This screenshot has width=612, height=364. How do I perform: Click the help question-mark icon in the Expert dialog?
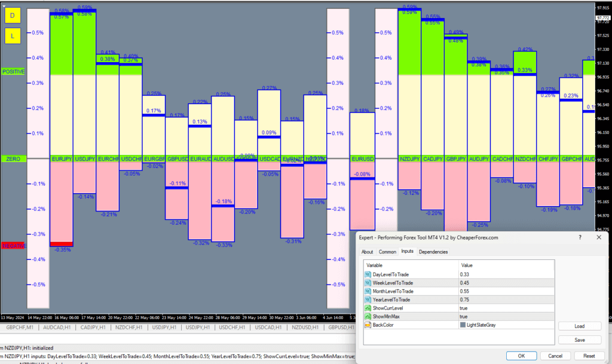pyautogui.click(x=579, y=237)
